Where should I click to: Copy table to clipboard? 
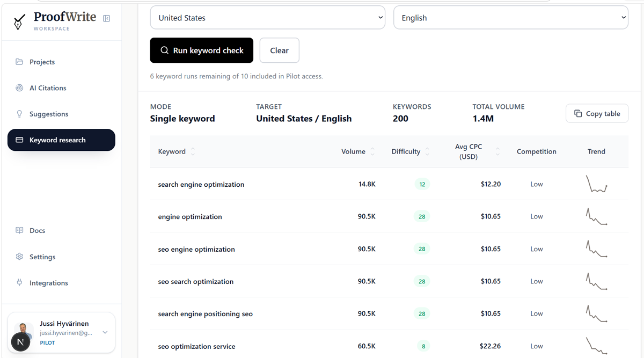click(x=597, y=113)
